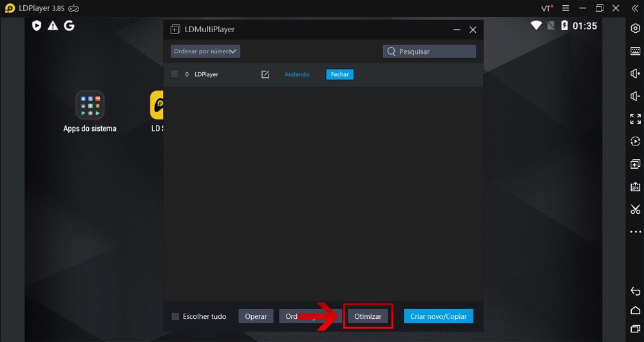Click the battery status icon
The height and width of the screenshot is (342, 644).
click(565, 26)
